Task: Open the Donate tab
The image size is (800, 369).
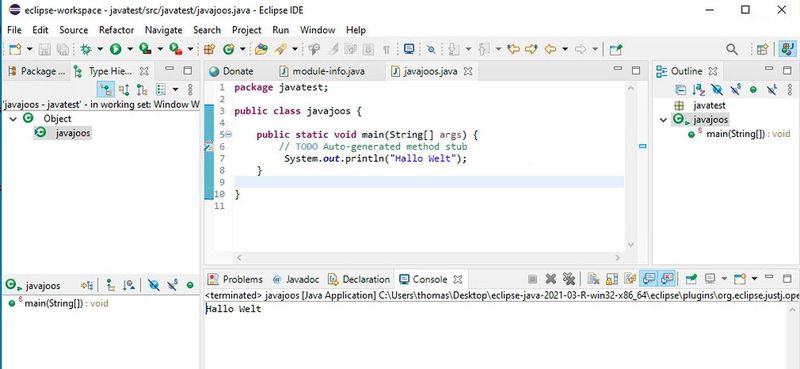Action: pos(232,71)
